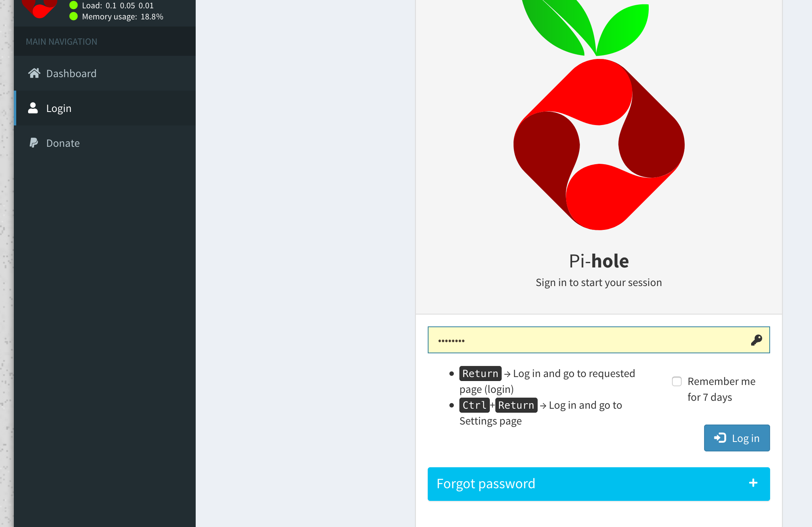Click the plus icon on Forgot password
The height and width of the screenshot is (527, 812).
pyautogui.click(x=753, y=483)
